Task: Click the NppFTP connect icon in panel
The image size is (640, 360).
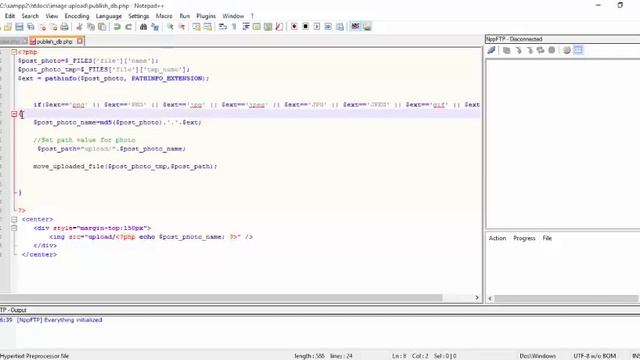Action: coord(491,50)
